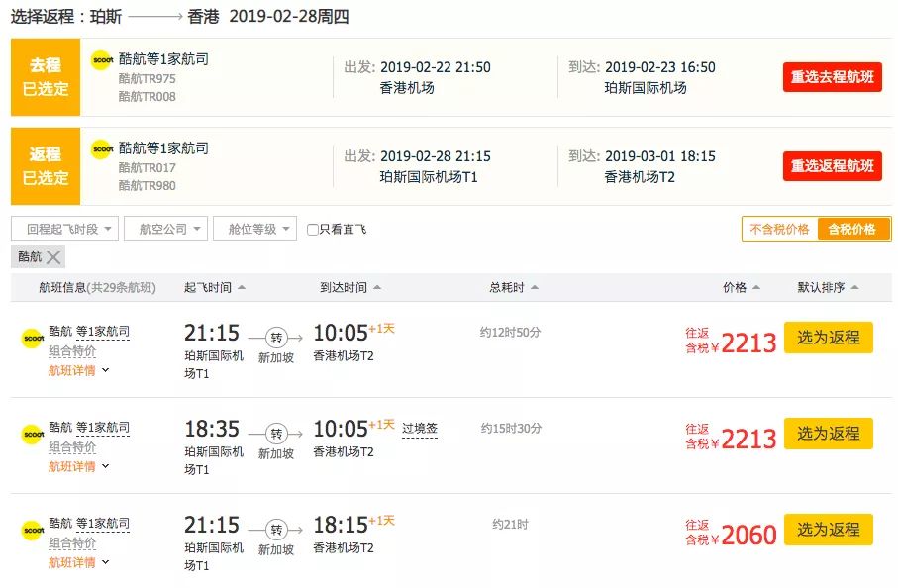Click transfer 转 icon on ¥2060 flight
This screenshot has width=898, height=588.
[x=276, y=531]
